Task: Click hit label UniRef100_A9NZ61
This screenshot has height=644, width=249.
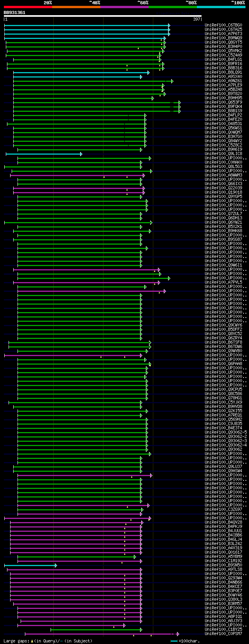Action: (223, 81)
